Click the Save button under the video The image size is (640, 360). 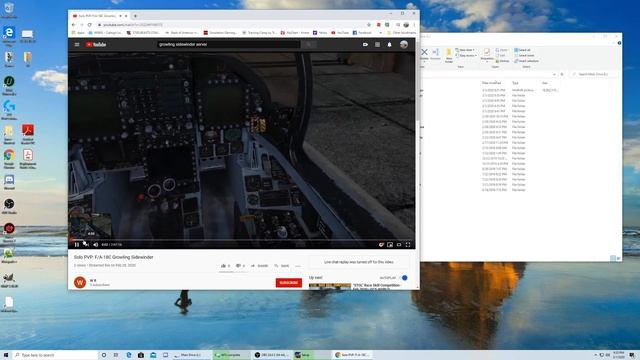click(282, 266)
